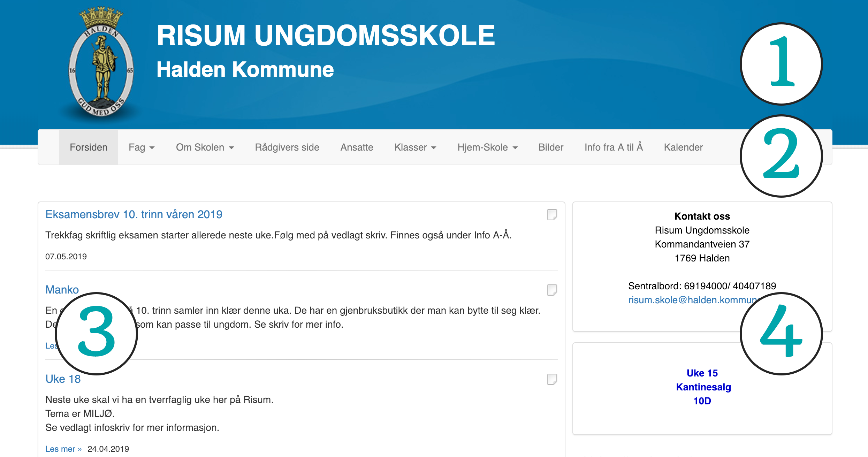Go to the Forsiden tab

(89, 147)
